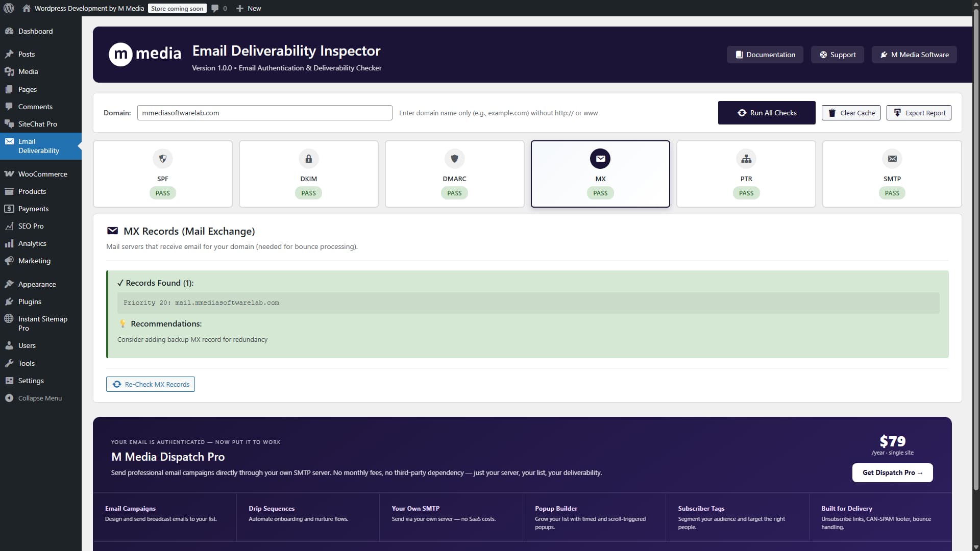This screenshot has height=551, width=980.
Task: Click the Domain input field
Action: pyautogui.click(x=264, y=113)
